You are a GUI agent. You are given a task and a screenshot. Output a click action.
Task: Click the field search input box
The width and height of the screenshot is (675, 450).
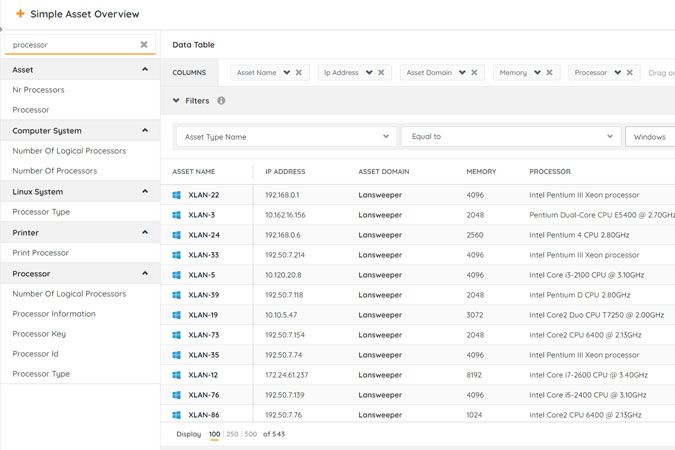[72, 45]
